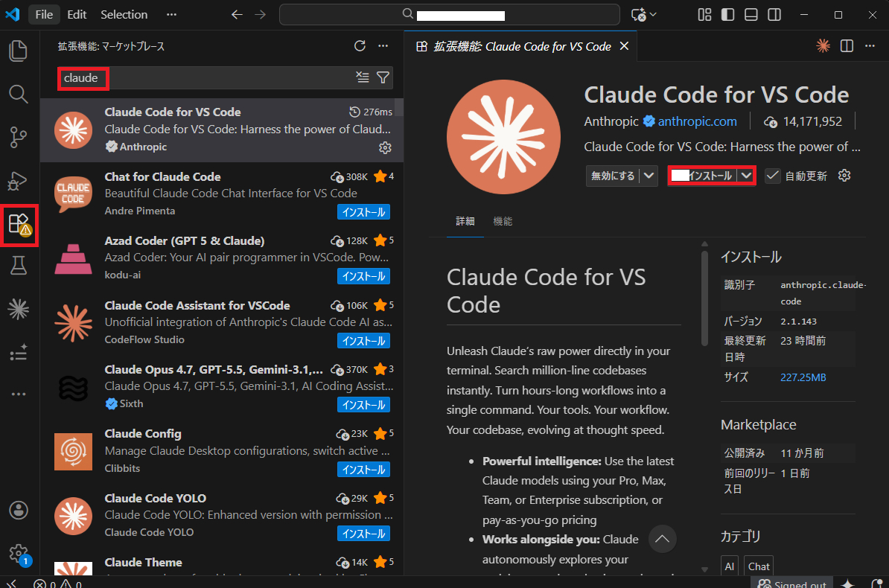Select the AI category tag

(730, 566)
